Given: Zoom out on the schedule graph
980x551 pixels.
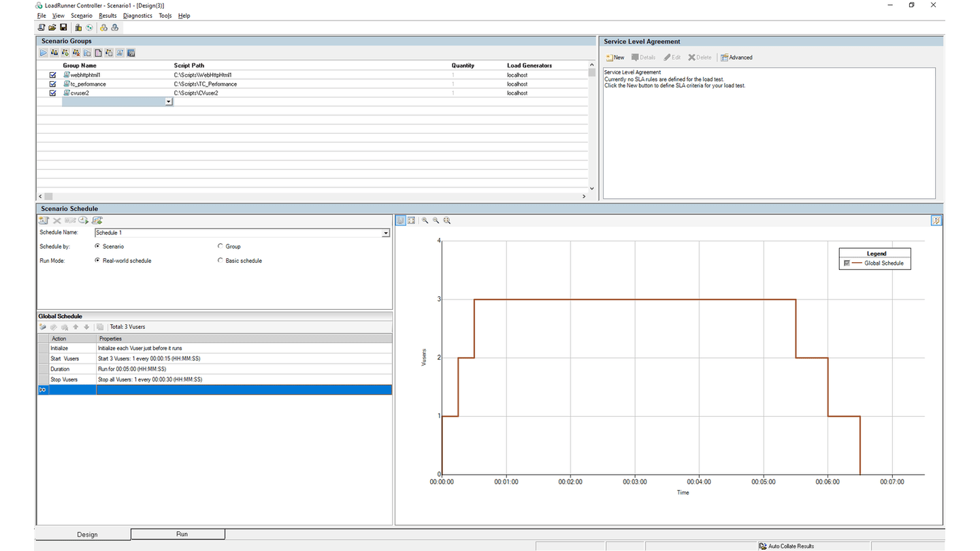Looking at the screenshot, I should pos(436,220).
